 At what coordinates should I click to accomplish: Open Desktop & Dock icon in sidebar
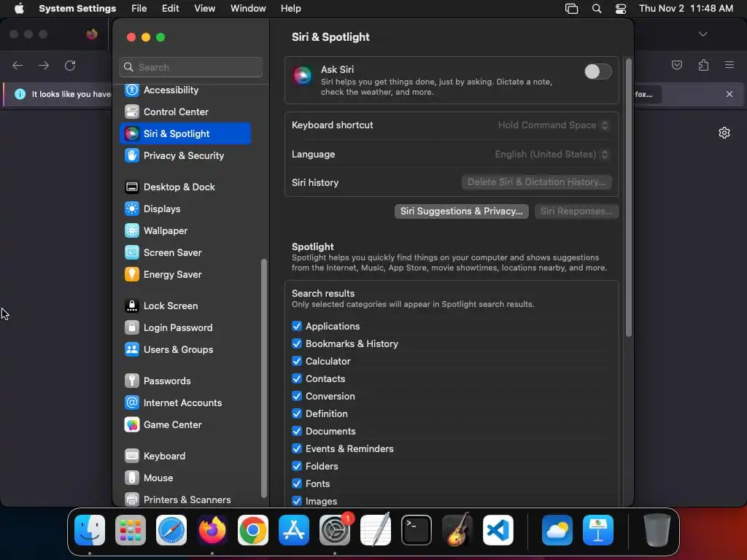pos(132,187)
